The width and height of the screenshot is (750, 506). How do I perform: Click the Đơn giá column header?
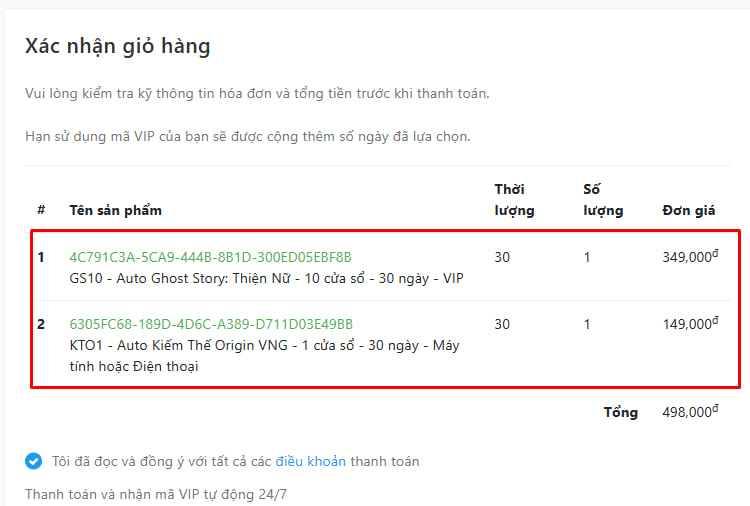(x=689, y=210)
